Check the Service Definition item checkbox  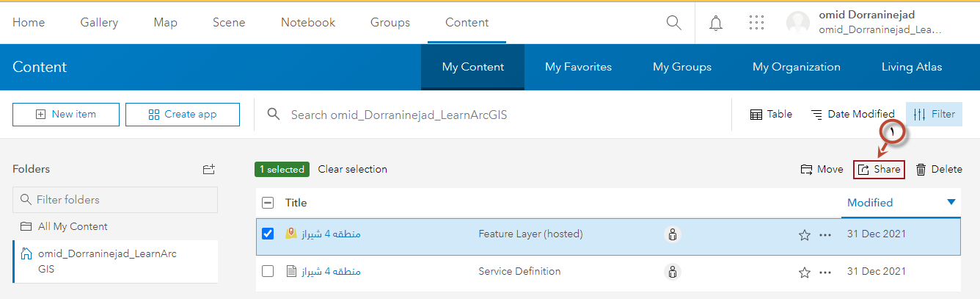coord(268,272)
